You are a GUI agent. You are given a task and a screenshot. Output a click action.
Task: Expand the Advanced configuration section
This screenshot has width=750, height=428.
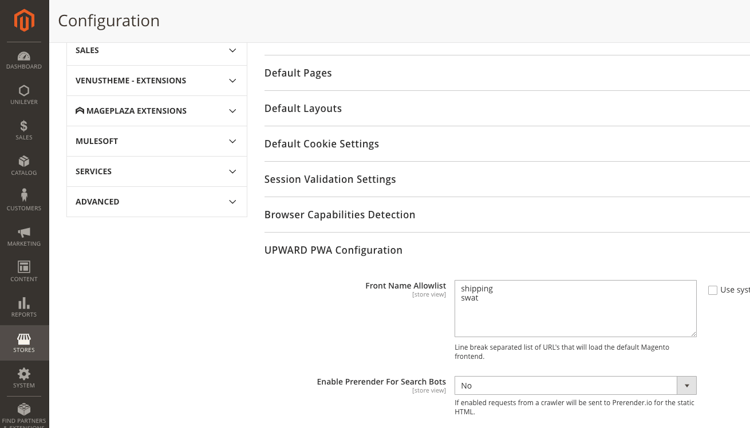point(156,202)
